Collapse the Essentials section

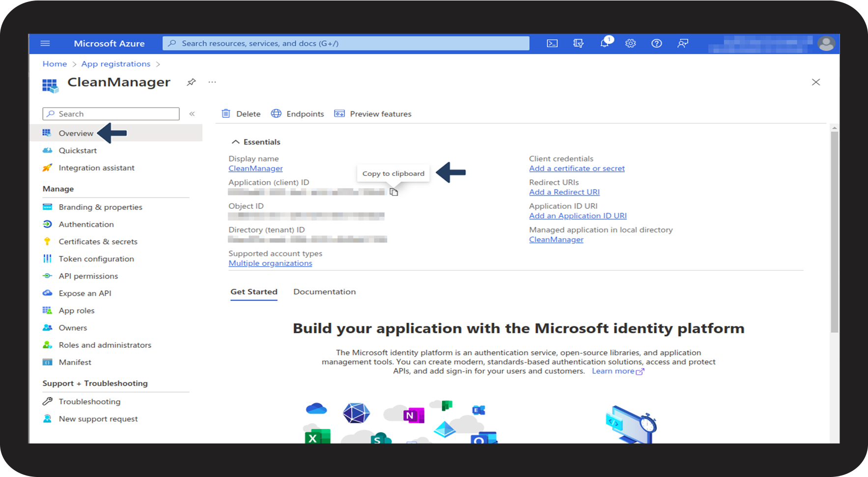[x=236, y=142]
